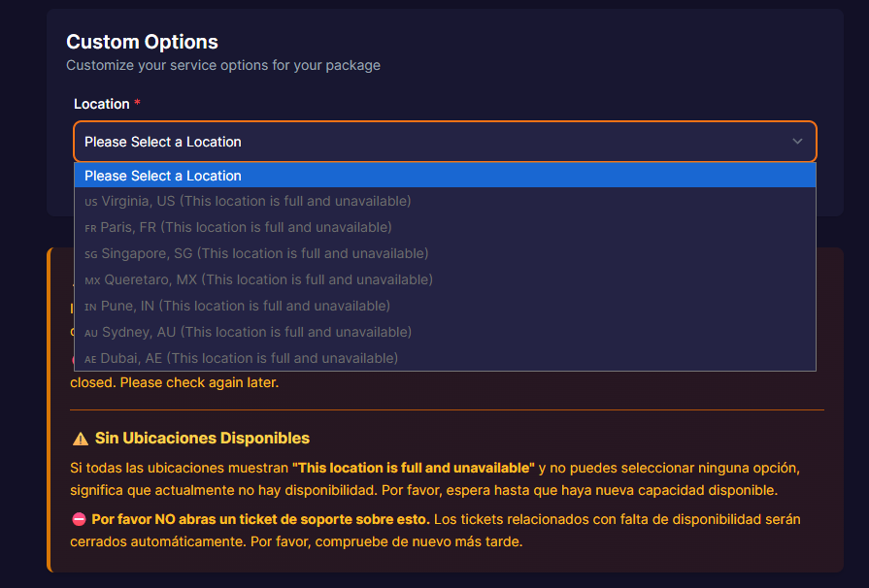Choose Virginia, US from location list
Viewport: 869px width, 588px height.
click(445, 201)
